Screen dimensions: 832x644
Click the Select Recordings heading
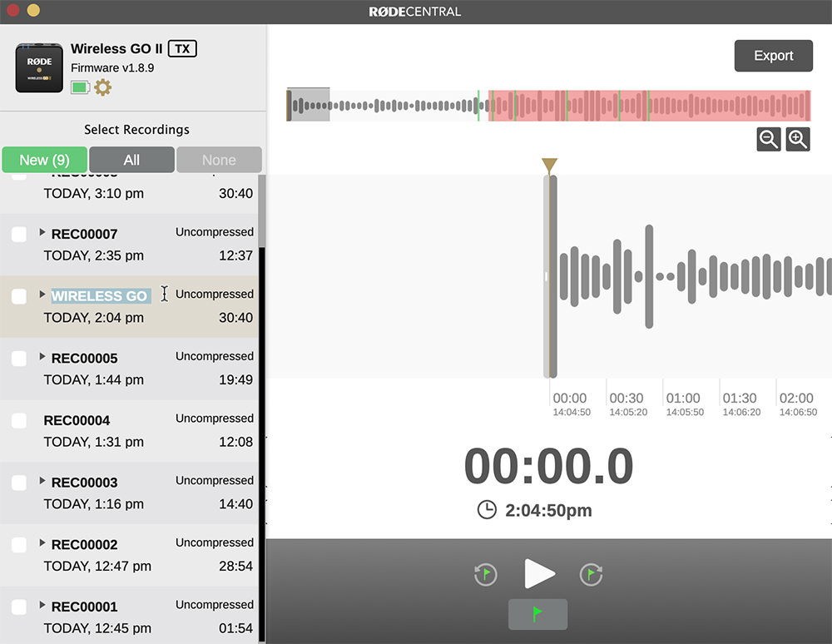pos(136,130)
